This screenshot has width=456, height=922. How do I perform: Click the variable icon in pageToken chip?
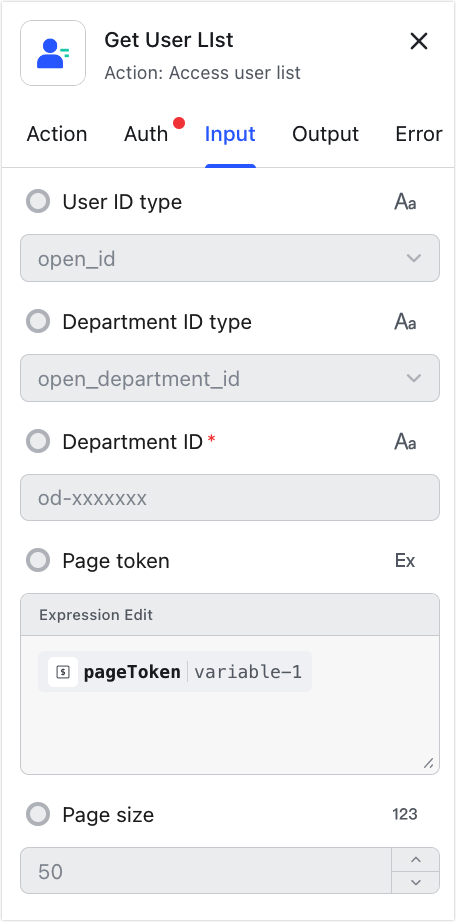tap(63, 672)
